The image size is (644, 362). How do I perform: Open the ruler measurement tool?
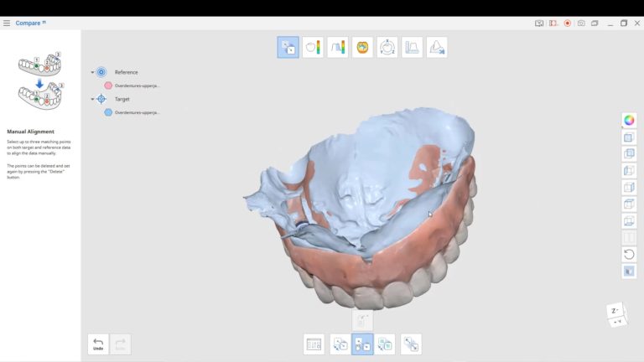coord(412,47)
